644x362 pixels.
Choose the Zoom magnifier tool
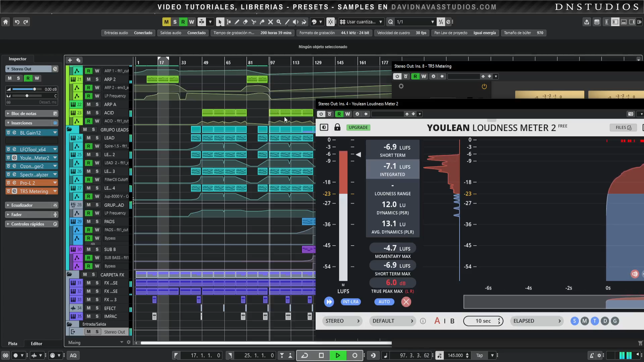(x=279, y=22)
